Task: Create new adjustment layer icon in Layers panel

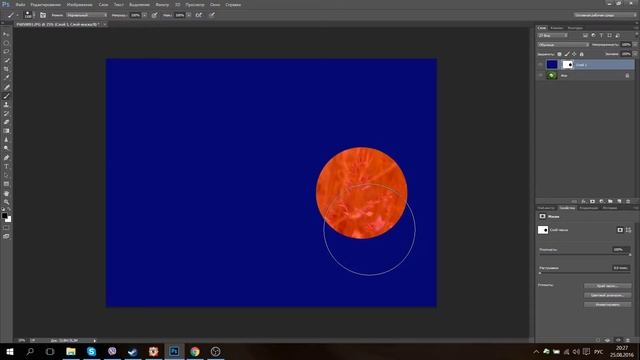Action: coord(601,201)
